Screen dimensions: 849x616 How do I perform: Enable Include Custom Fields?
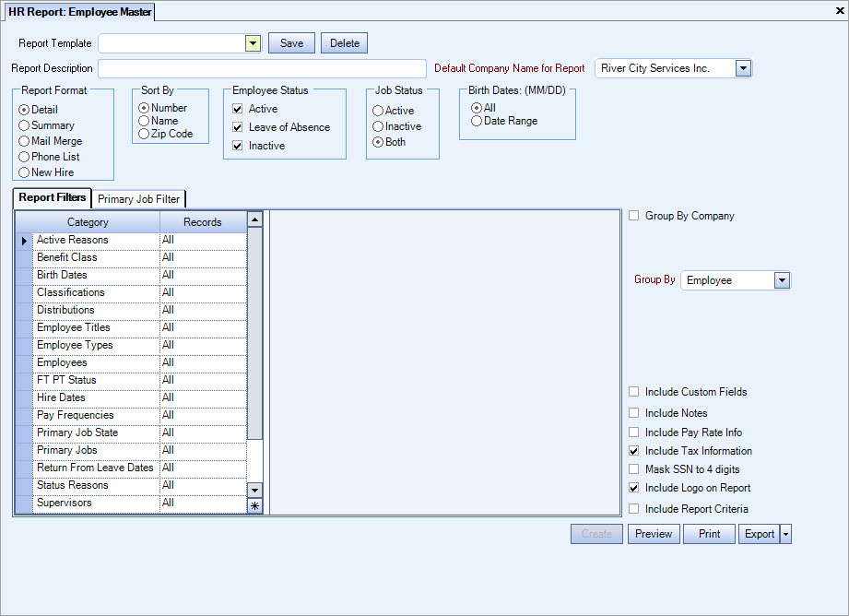pos(633,392)
